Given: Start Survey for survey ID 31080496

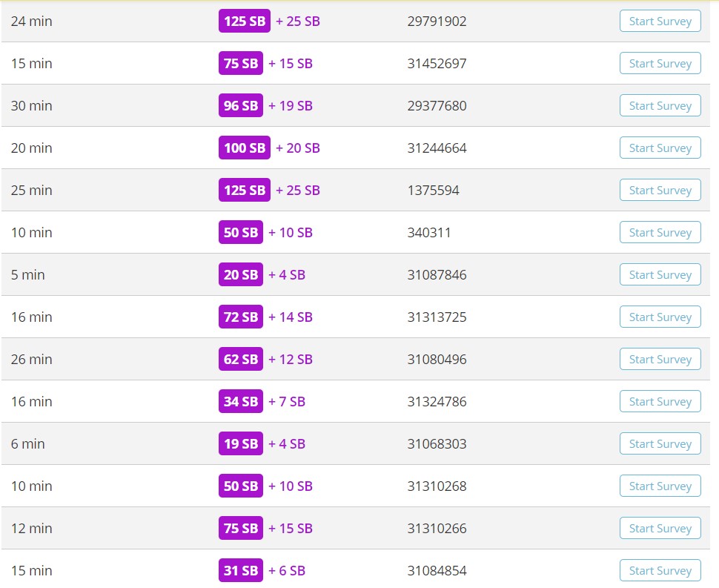Looking at the screenshot, I should click(660, 359).
